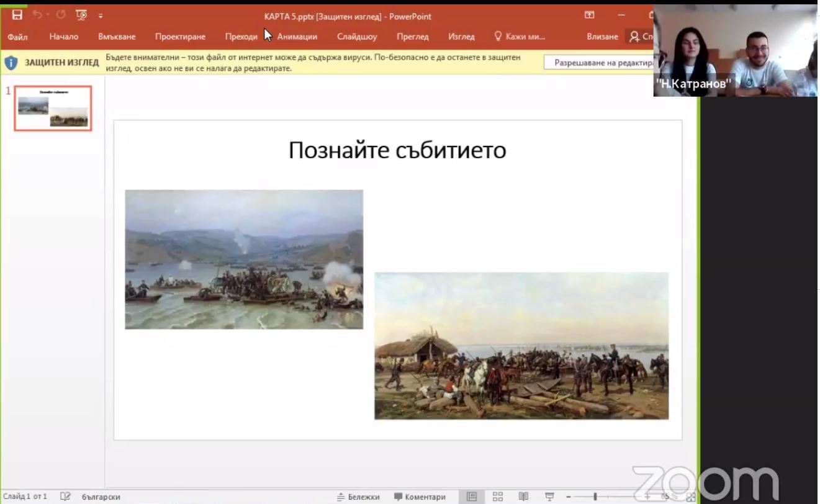Switch to the Преглед tab

pyautogui.click(x=413, y=37)
